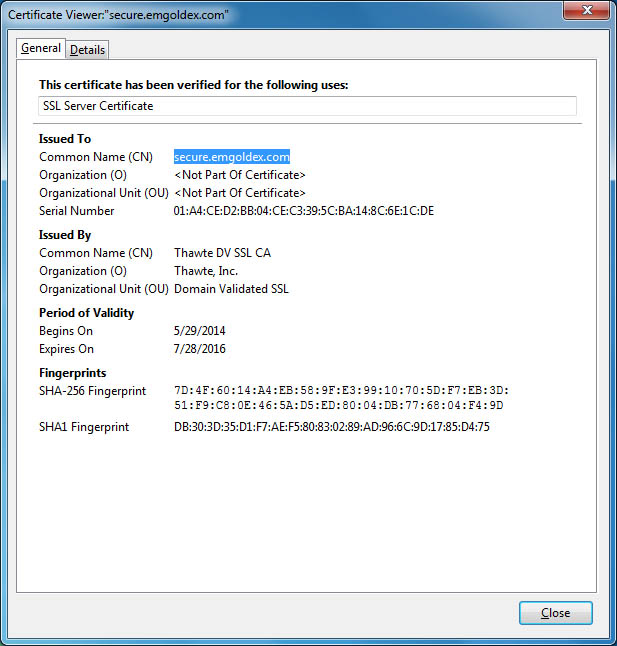Click the Begins On label

pyautogui.click(x=66, y=331)
